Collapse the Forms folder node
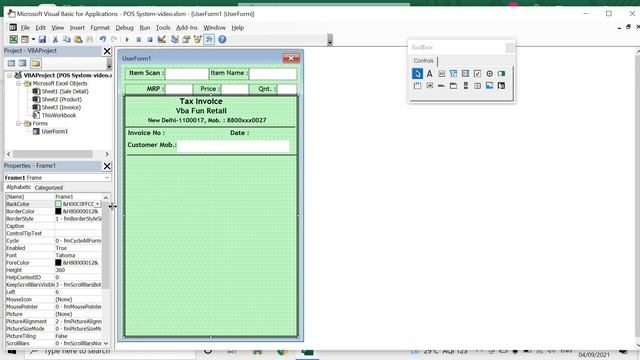The image size is (640, 360). tap(18, 123)
